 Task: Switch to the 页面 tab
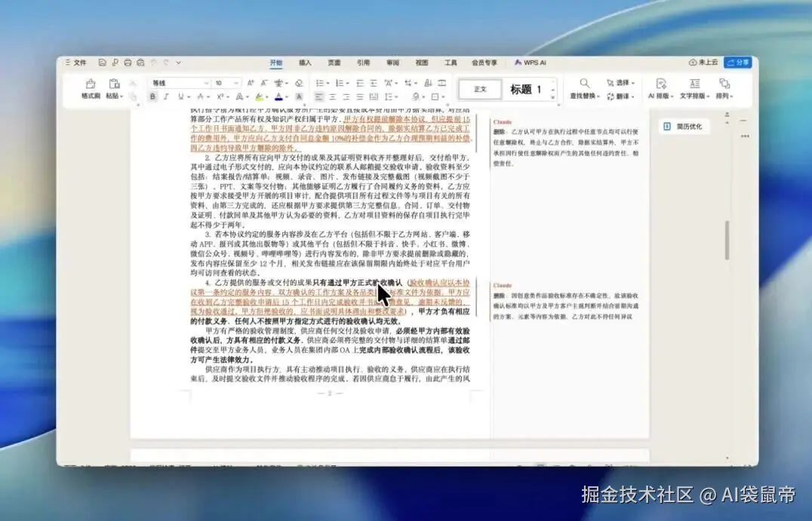[334, 63]
